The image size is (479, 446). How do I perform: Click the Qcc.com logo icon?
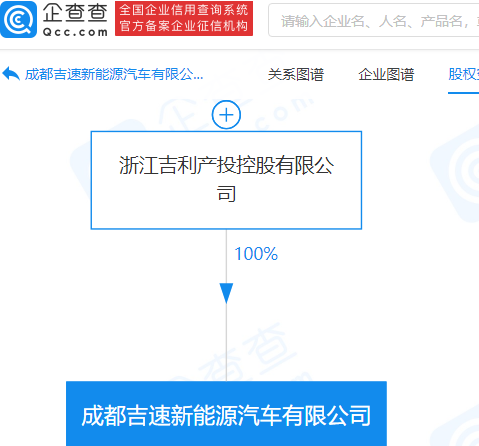tap(18, 19)
